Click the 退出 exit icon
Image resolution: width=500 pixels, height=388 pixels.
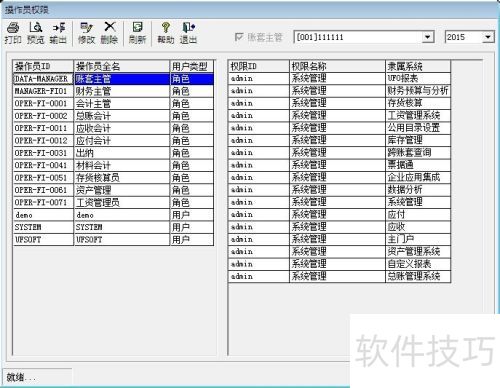188,33
